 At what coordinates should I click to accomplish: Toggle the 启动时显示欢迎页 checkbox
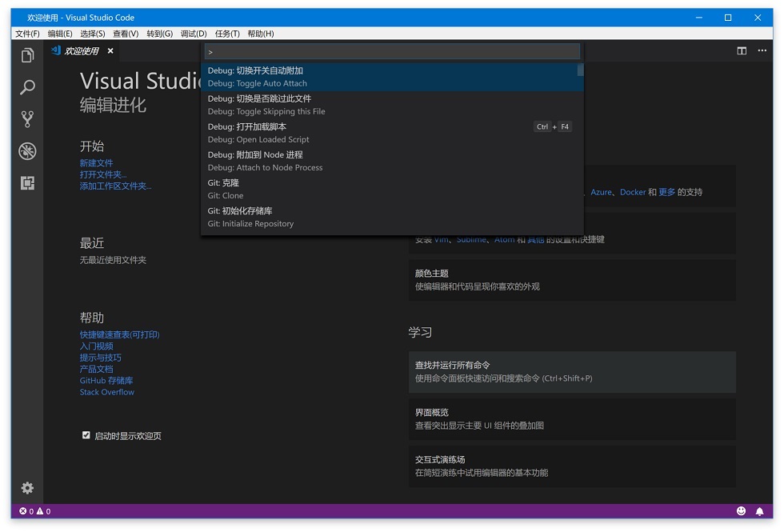coord(86,435)
